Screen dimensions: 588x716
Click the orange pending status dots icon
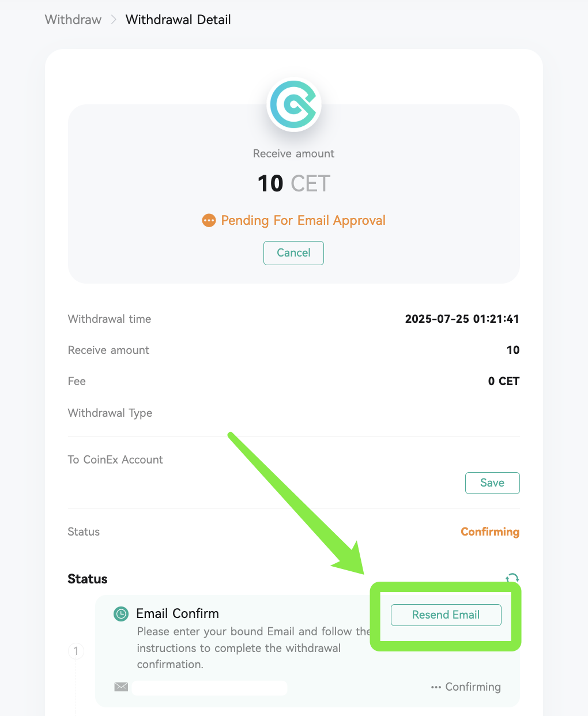tap(208, 220)
